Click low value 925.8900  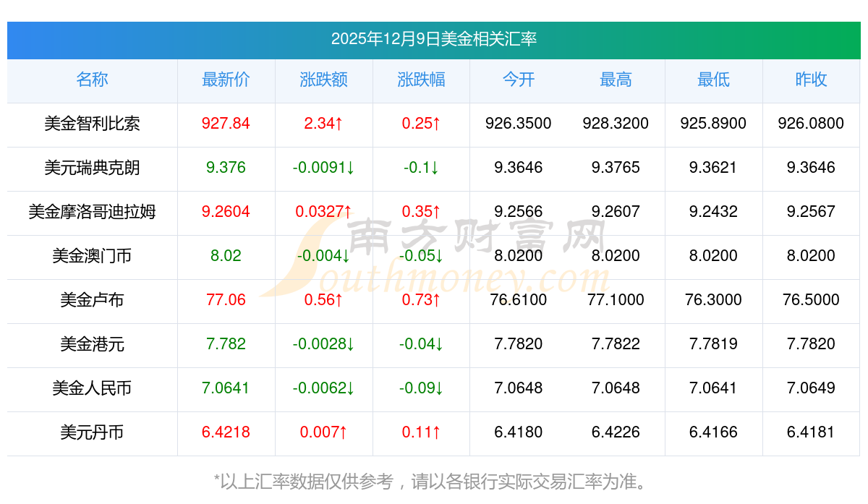[x=713, y=124]
